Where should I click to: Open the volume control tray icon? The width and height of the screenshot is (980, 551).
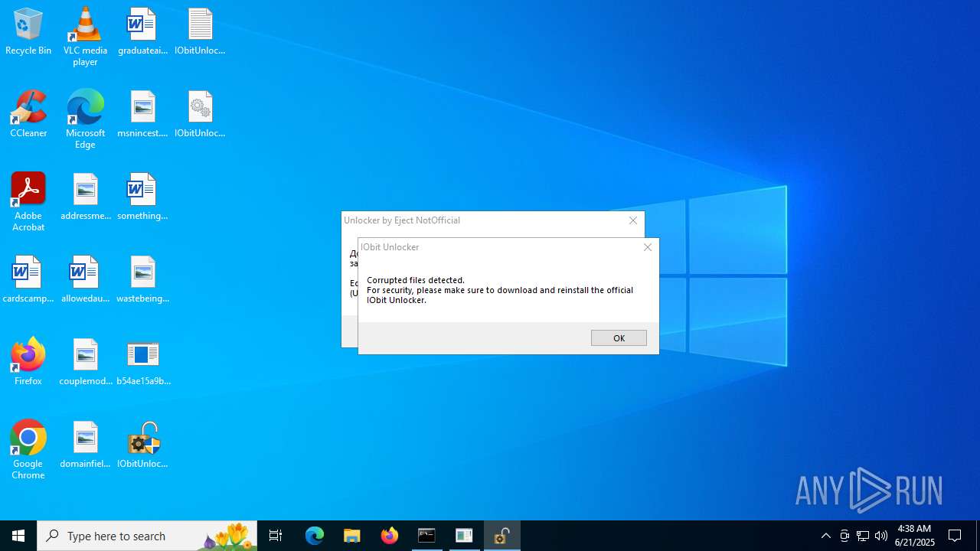pos(881,536)
